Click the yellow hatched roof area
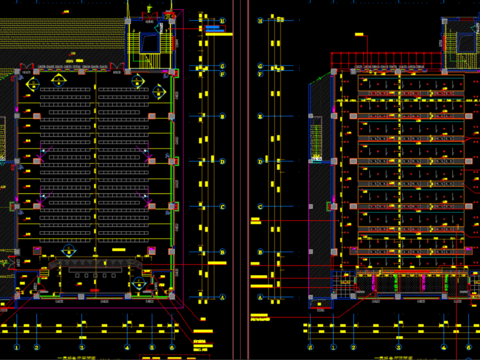Viewport: 480px width, 360px height. [x=62, y=33]
